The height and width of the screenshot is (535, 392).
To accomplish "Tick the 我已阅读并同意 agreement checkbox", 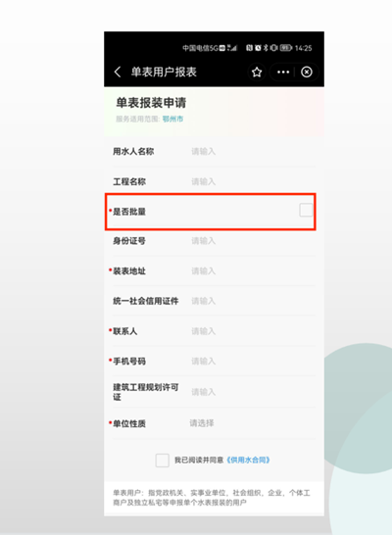I will click(162, 461).
